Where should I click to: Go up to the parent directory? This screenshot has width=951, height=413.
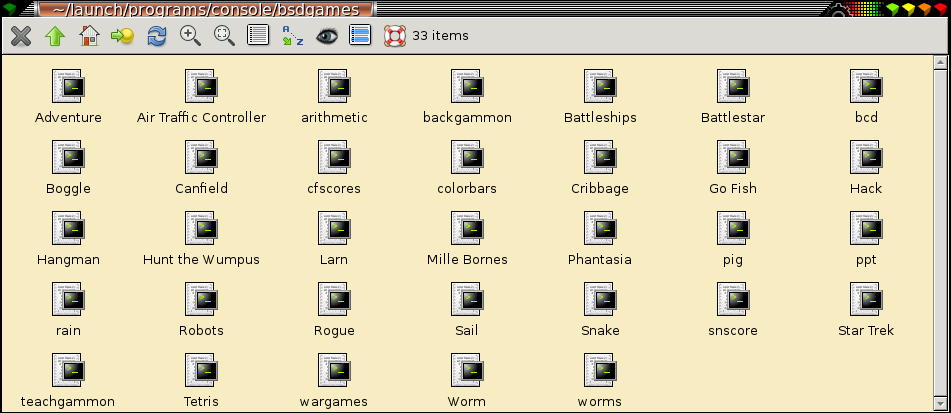[x=55, y=36]
